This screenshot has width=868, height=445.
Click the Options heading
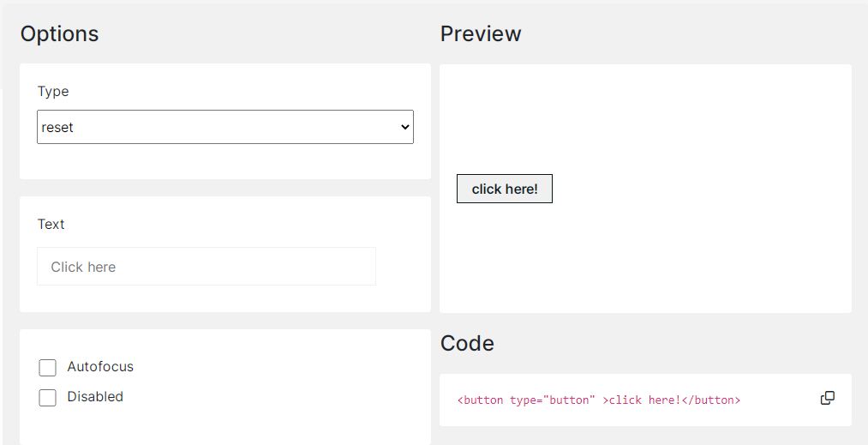click(x=59, y=33)
